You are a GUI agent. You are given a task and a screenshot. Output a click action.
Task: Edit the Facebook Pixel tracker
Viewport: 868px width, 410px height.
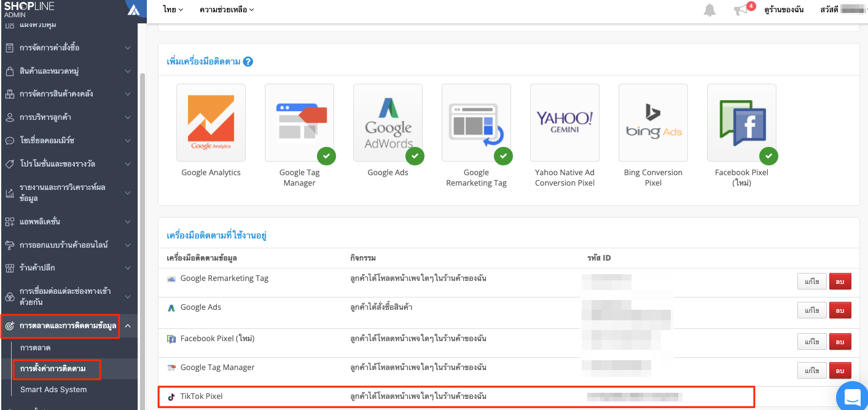[812, 342]
